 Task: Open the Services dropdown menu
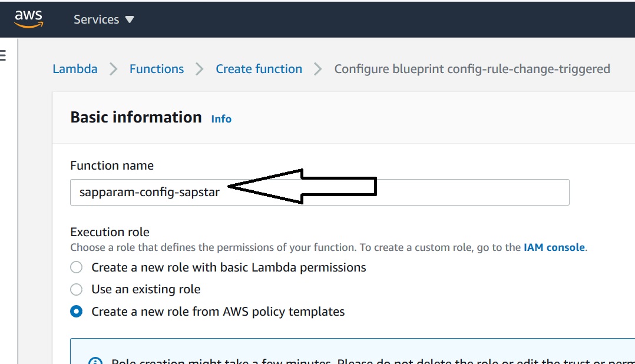coord(104,19)
